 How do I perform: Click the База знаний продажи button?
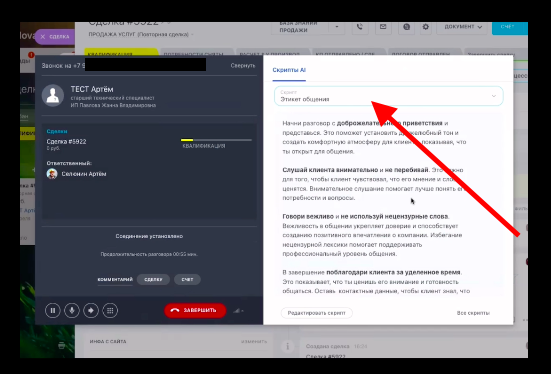tap(300, 27)
